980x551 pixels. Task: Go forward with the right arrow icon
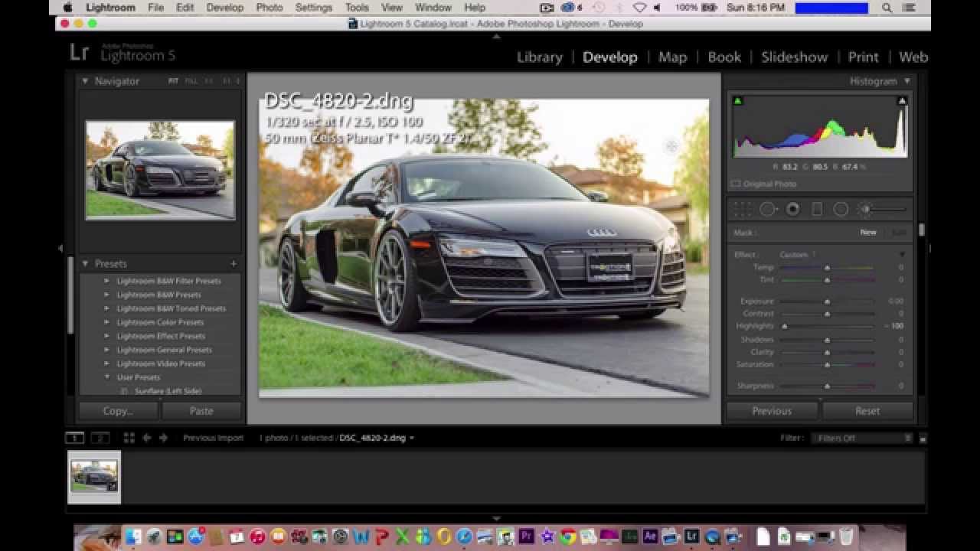(163, 438)
